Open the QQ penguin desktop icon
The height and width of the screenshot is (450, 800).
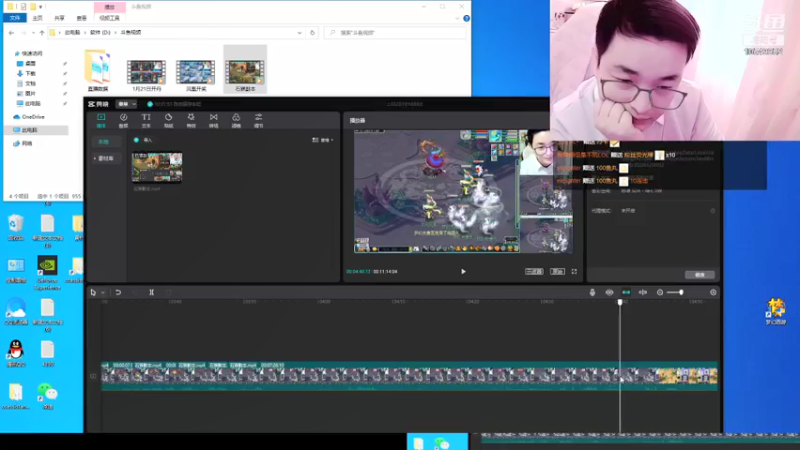[x=16, y=354]
